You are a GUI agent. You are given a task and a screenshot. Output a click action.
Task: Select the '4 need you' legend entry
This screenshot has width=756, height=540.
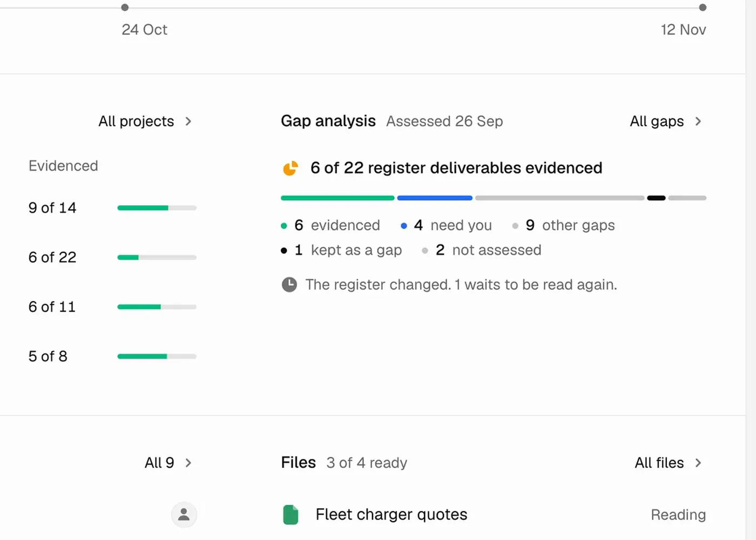click(446, 225)
